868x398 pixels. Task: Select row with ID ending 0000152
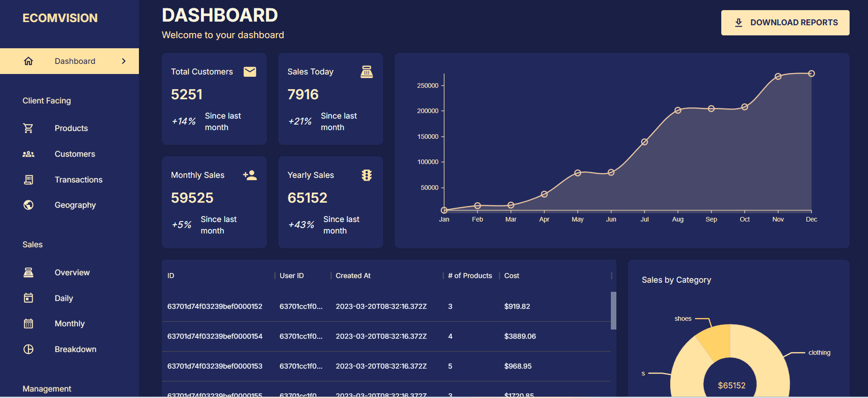pos(386,307)
